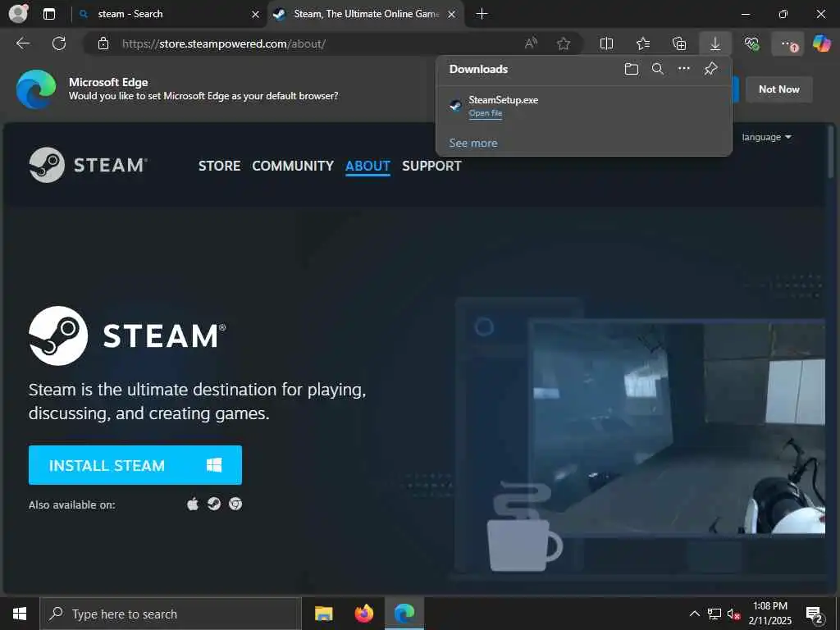Image resolution: width=840 pixels, height=630 pixels.
Task: Open a new tab
Action: click(x=482, y=14)
